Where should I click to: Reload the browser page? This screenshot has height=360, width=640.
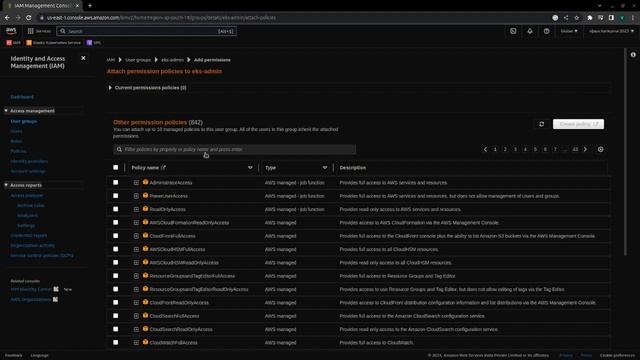point(29,18)
